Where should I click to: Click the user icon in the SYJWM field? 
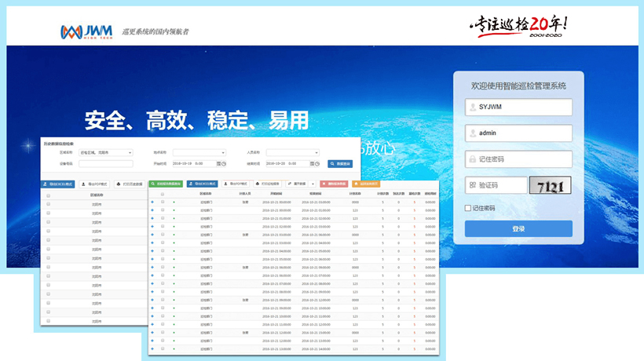[x=472, y=108]
